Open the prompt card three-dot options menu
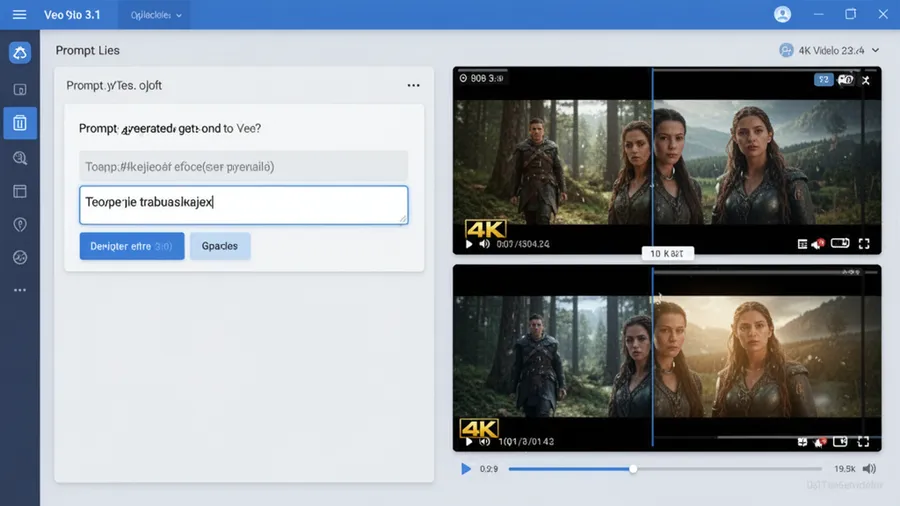The image size is (900, 506). point(413,85)
